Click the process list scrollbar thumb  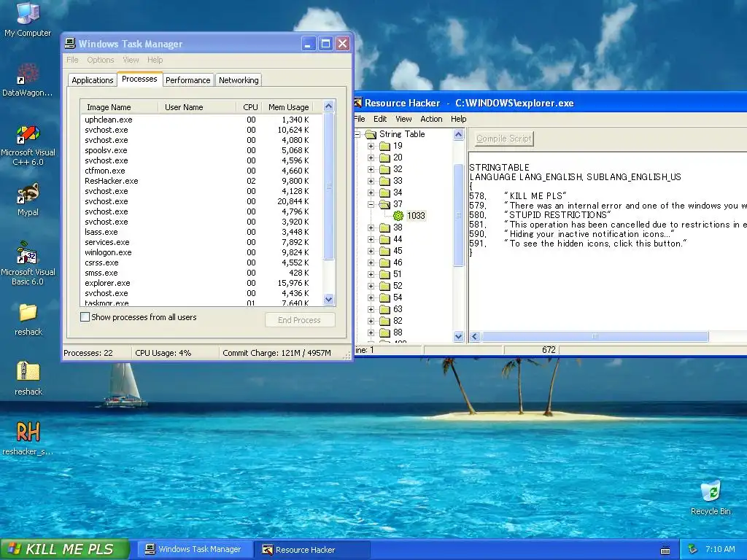point(329,186)
